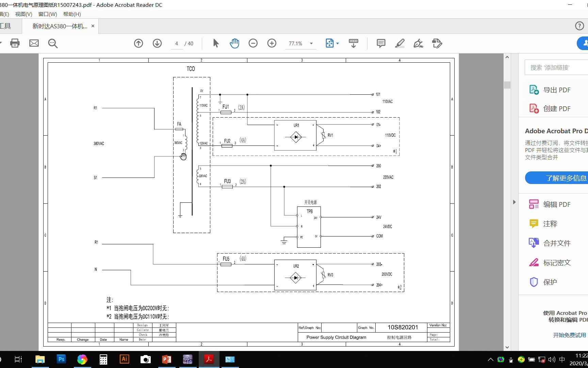Activate the hand pan tool
The image size is (588, 368).
click(234, 43)
